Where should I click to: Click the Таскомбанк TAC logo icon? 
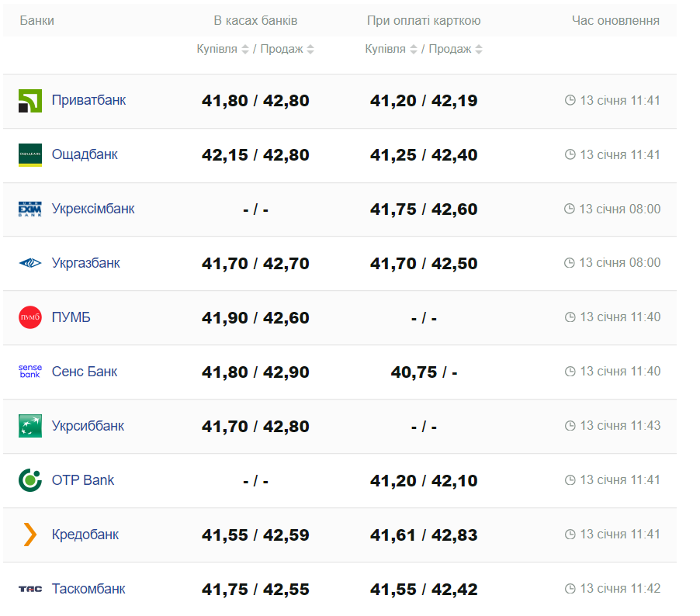[x=30, y=589]
